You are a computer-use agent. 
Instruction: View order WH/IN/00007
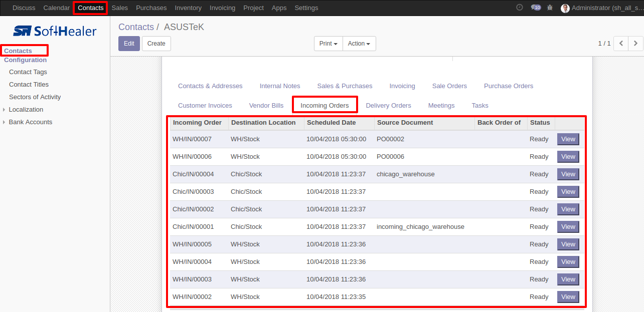(x=568, y=139)
